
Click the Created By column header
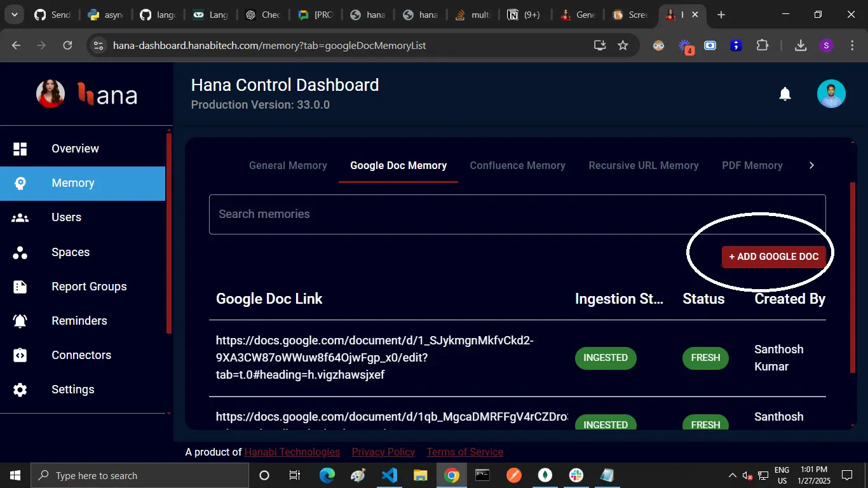click(790, 299)
